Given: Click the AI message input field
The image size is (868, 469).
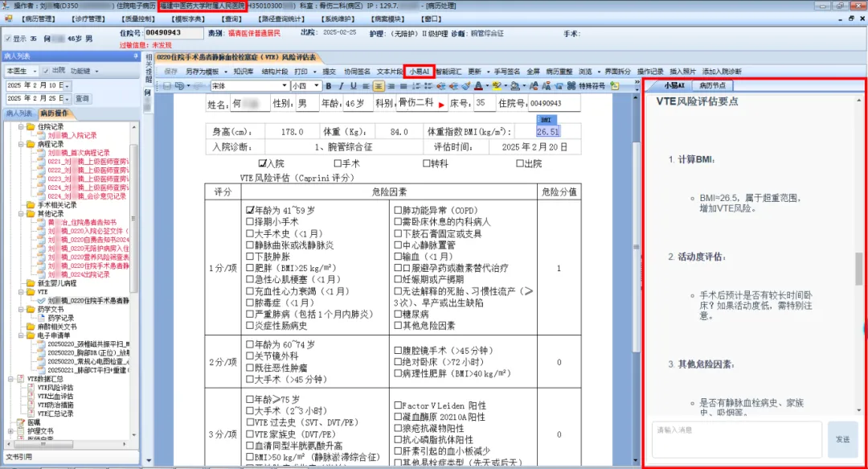Looking at the screenshot, I should (736, 439).
